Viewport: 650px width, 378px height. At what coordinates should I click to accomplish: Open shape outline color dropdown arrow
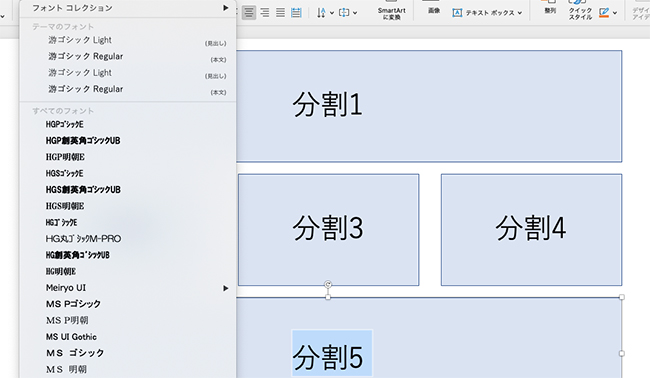click(615, 13)
